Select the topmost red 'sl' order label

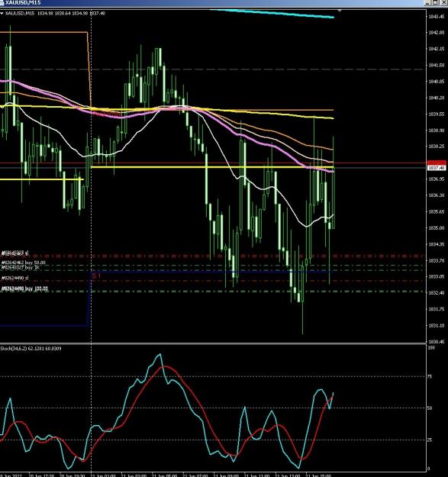pyautogui.click(x=15, y=253)
